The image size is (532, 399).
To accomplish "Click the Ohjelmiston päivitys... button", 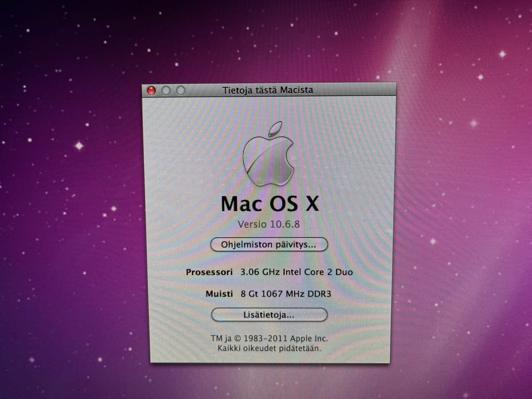I will point(269,244).
